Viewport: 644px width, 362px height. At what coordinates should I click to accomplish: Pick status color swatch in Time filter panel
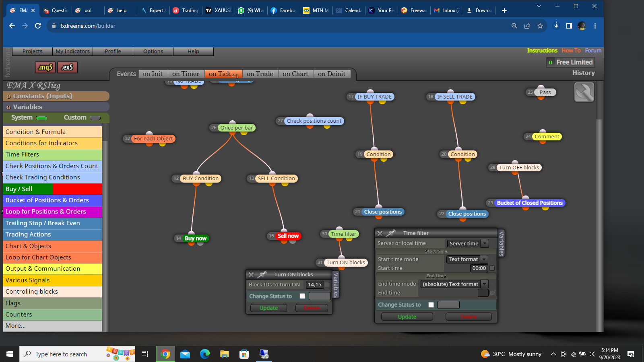[x=448, y=305]
